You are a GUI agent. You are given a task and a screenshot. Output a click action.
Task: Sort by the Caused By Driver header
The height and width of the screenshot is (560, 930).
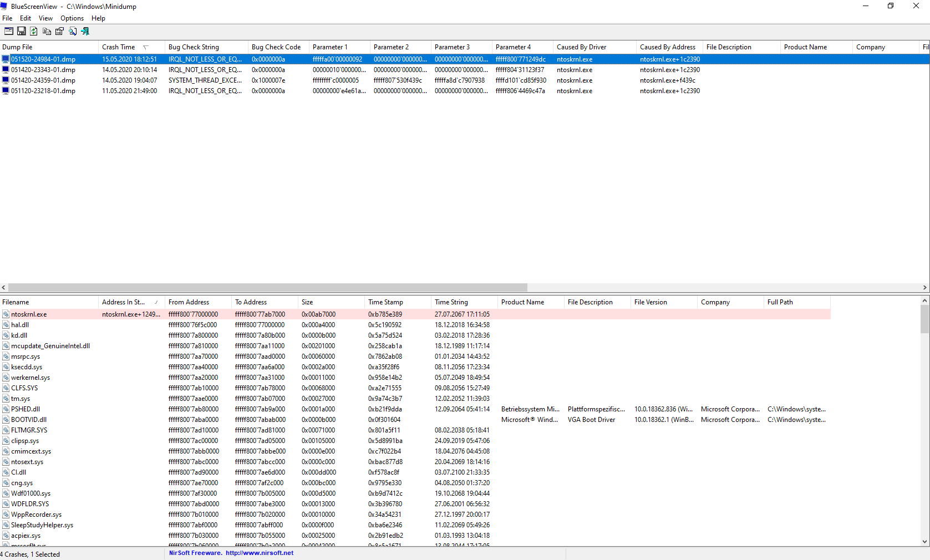[595, 47]
